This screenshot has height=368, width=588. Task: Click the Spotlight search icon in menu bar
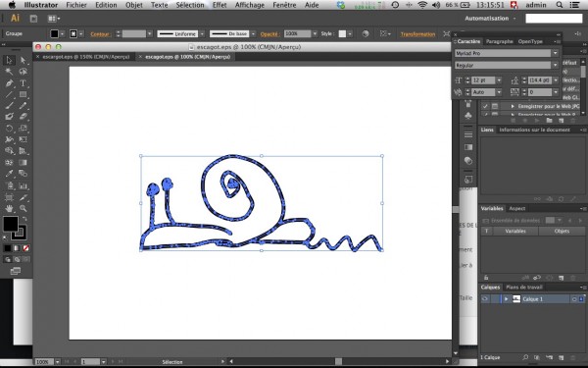click(560, 5)
